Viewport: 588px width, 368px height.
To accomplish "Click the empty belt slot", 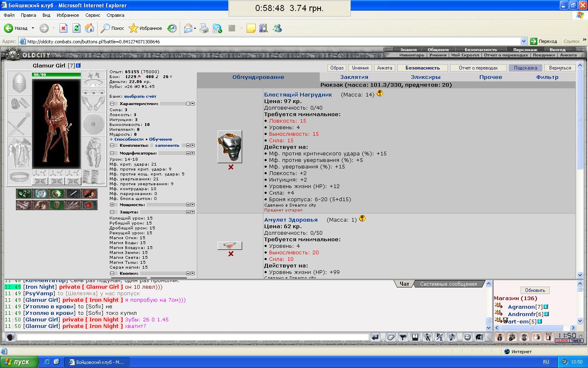I will [x=19, y=177].
